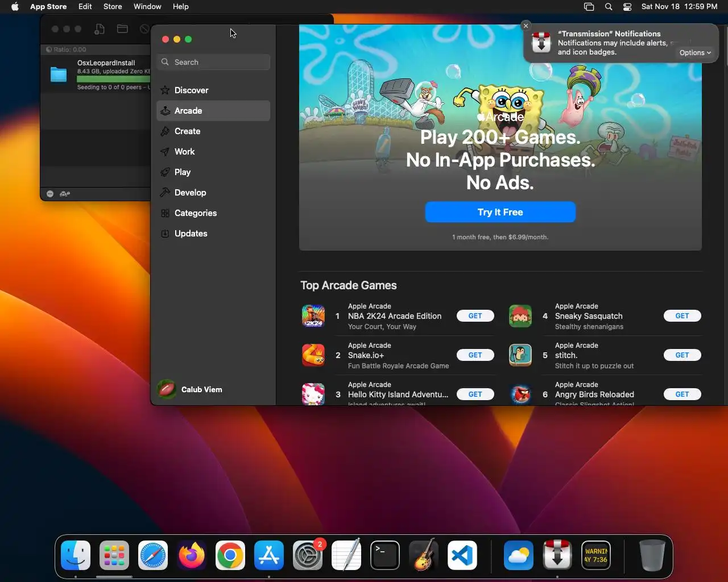The image size is (728, 582).
Task: Open Finder from the dock
Action: click(76, 555)
